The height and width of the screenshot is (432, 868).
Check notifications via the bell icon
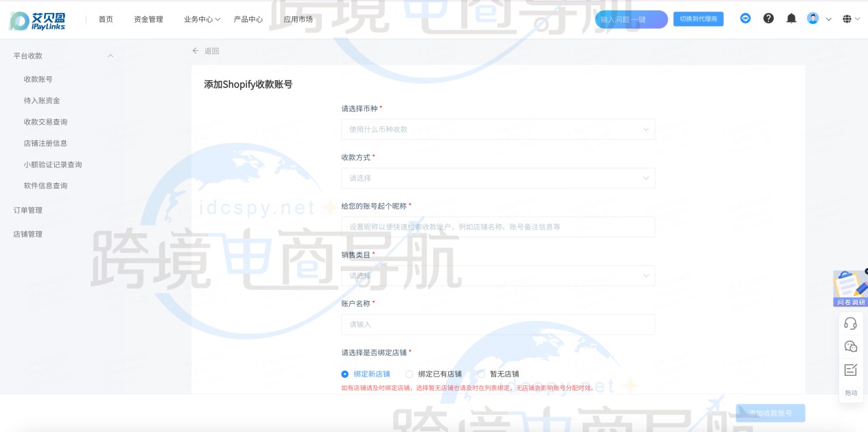point(790,19)
